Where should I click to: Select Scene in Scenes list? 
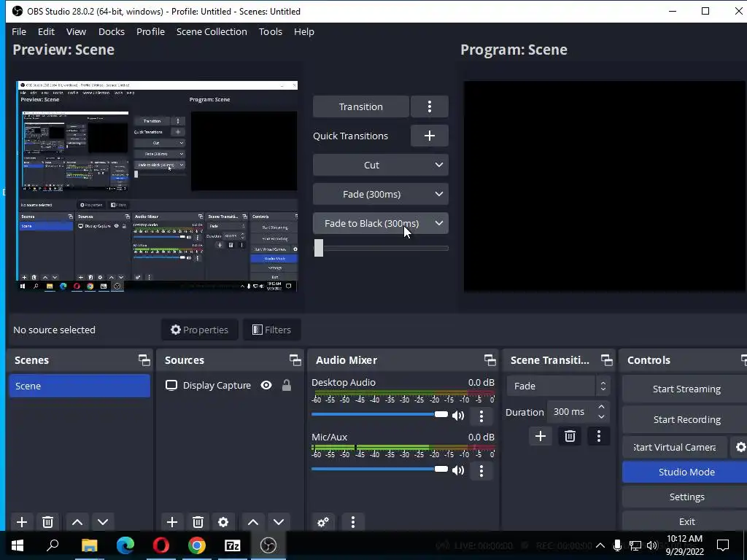coord(79,386)
